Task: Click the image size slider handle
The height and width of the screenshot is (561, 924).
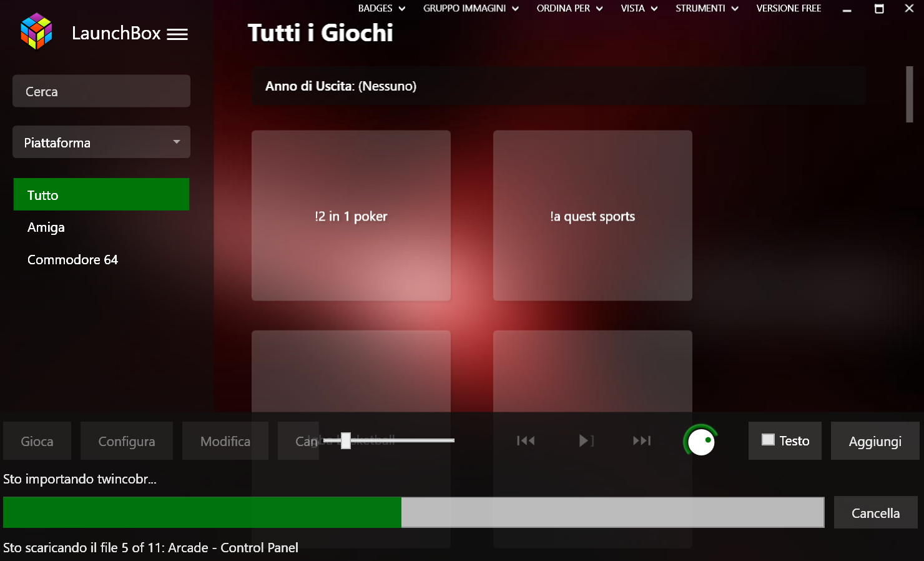Action: coord(346,440)
